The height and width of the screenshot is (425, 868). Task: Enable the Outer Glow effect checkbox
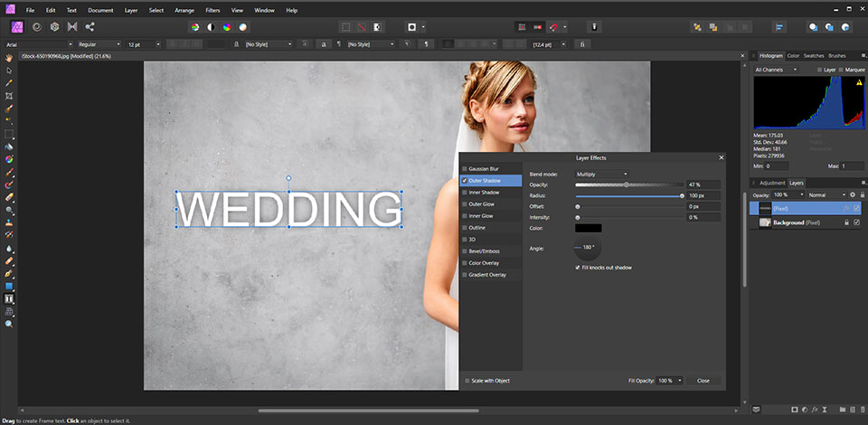click(465, 204)
